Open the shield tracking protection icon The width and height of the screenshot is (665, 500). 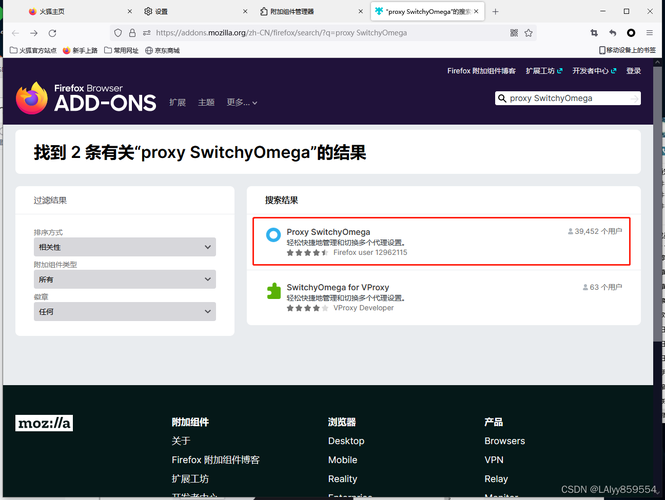click(118, 33)
